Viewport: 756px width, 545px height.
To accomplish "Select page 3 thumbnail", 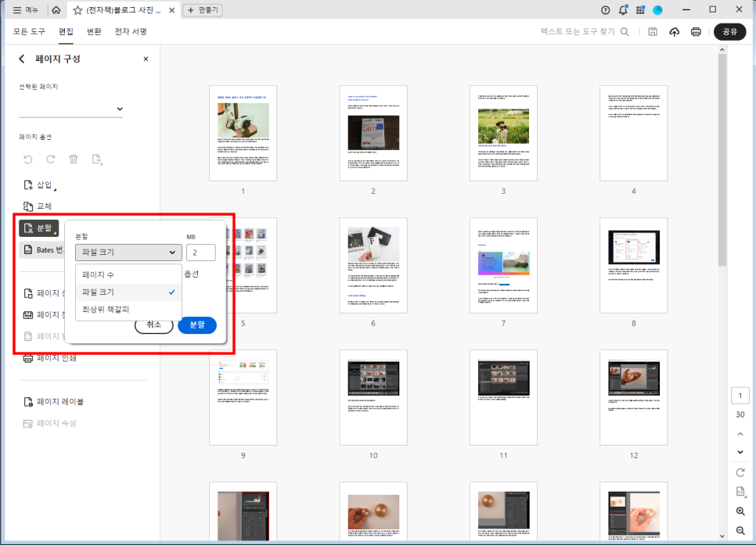I will (x=503, y=134).
